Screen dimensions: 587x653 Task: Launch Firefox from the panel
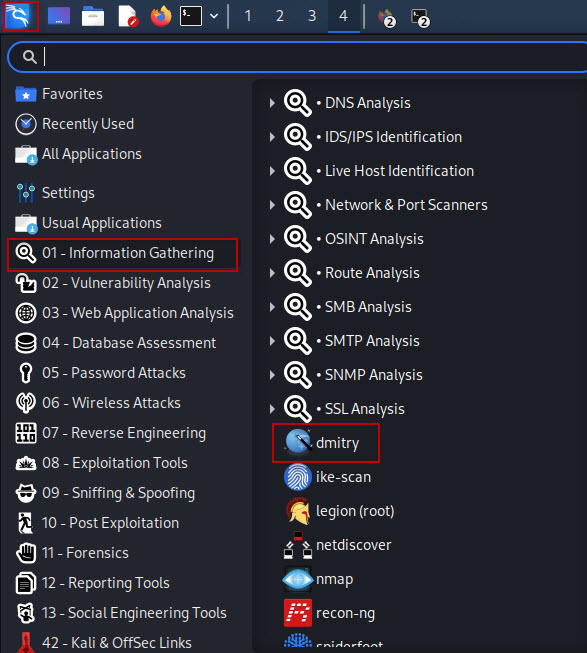161,16
